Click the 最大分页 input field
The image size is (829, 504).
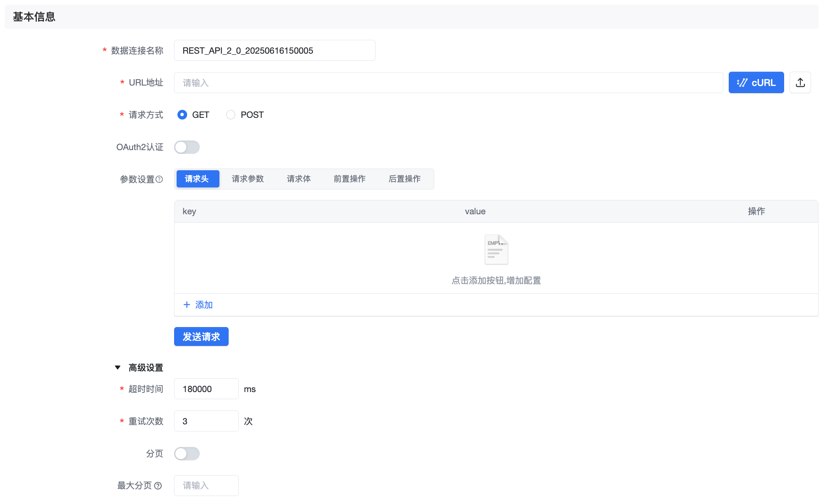click(x=206, y=486)
